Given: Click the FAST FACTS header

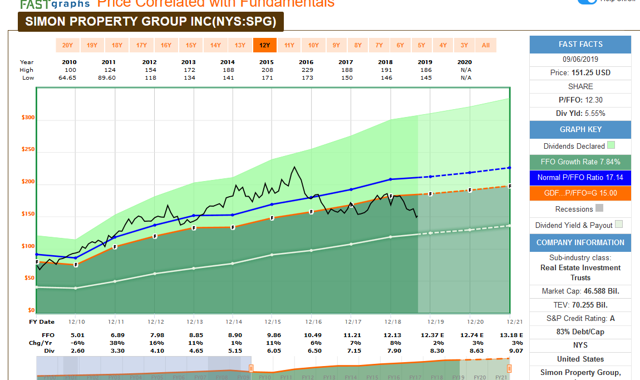Looking at the screenshot, I should tap(580, 44).
